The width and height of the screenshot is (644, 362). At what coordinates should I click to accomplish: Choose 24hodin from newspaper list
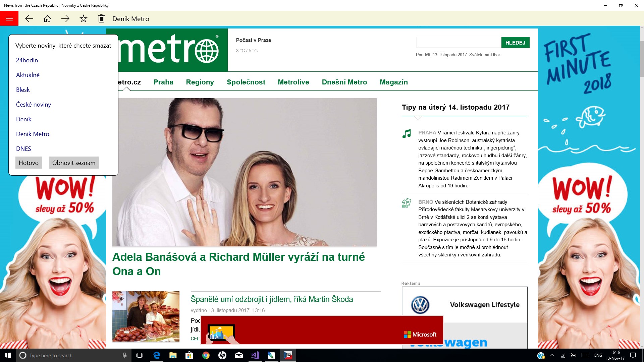point(27,60)
